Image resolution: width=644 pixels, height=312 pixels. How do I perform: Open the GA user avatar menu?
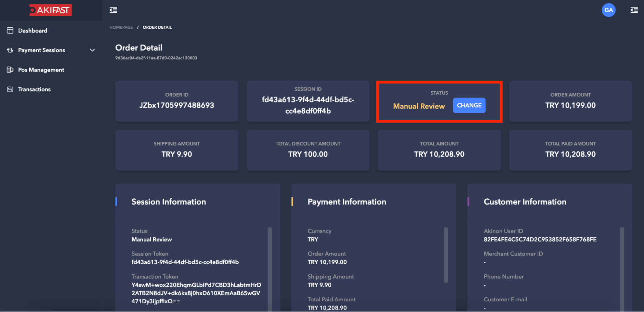click(x=608, y=10)
